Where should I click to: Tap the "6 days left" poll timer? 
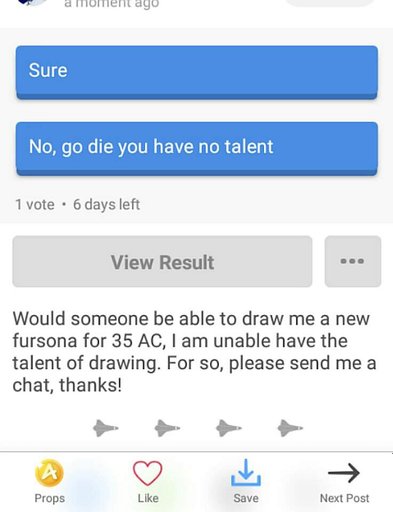point(106,205)
